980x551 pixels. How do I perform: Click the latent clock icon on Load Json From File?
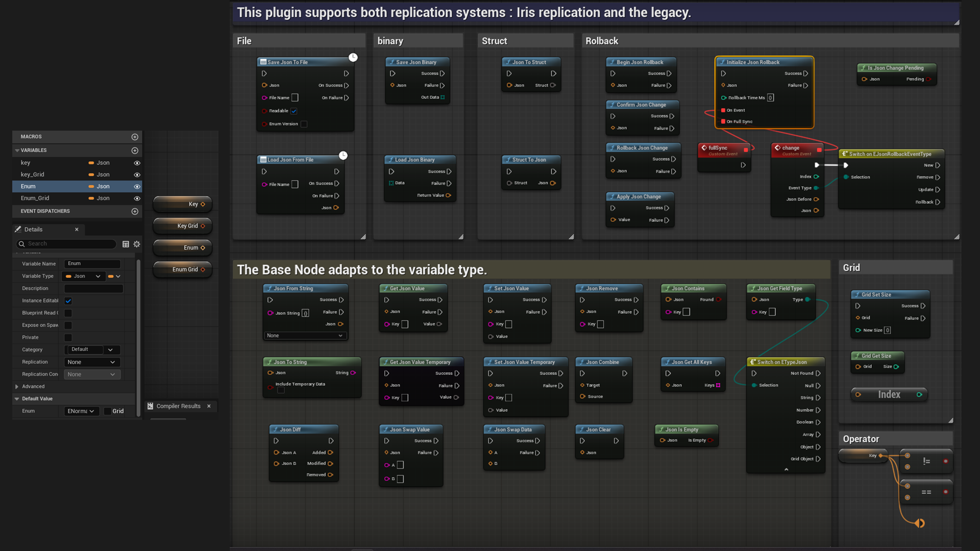[343, 155]
